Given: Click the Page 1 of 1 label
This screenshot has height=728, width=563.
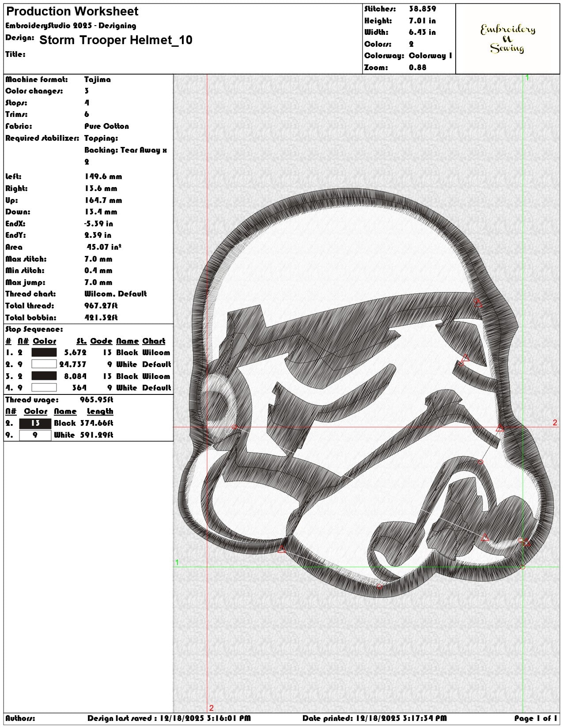Looking at the screenshot, I should pyautogui.click(x=536, y=718).
